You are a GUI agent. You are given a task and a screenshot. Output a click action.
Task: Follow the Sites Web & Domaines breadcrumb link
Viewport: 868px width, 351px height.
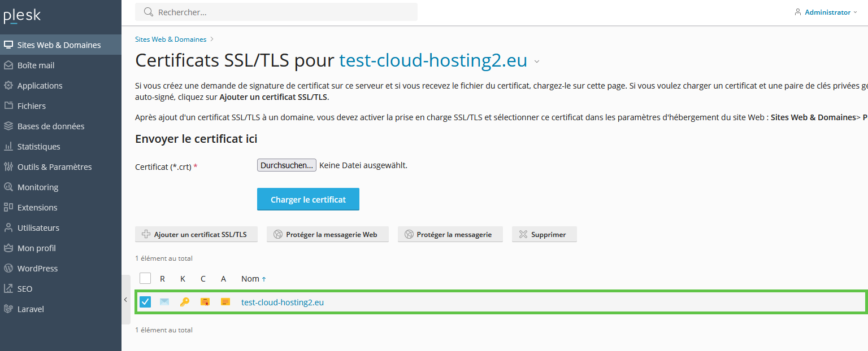coord(171,40)
